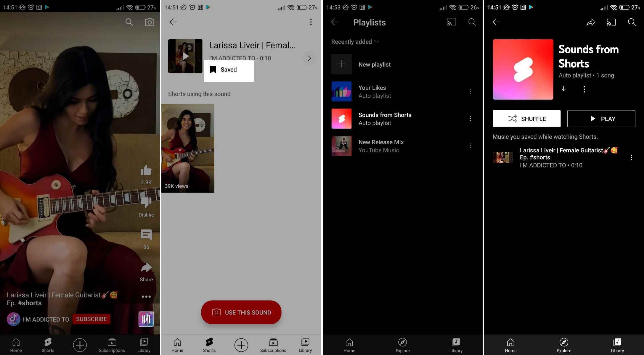The height and width of the screenshot is (355, 644).
Task: Tap the Dislike icon on the Short video
Action: 146,202
